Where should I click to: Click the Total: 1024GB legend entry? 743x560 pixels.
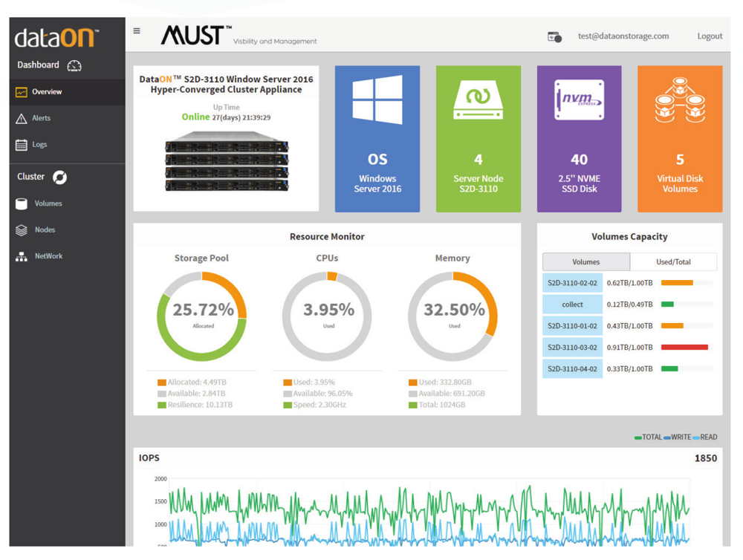[437, 405]
